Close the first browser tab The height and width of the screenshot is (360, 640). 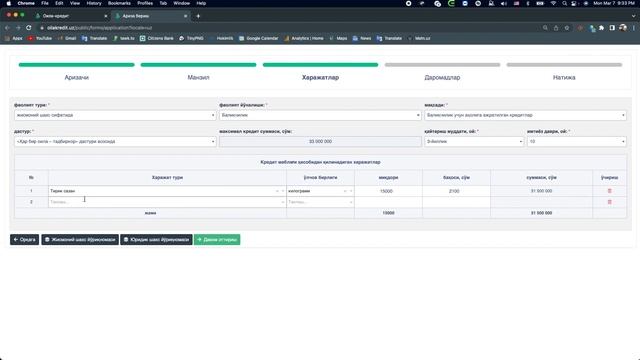click(106, 16)
